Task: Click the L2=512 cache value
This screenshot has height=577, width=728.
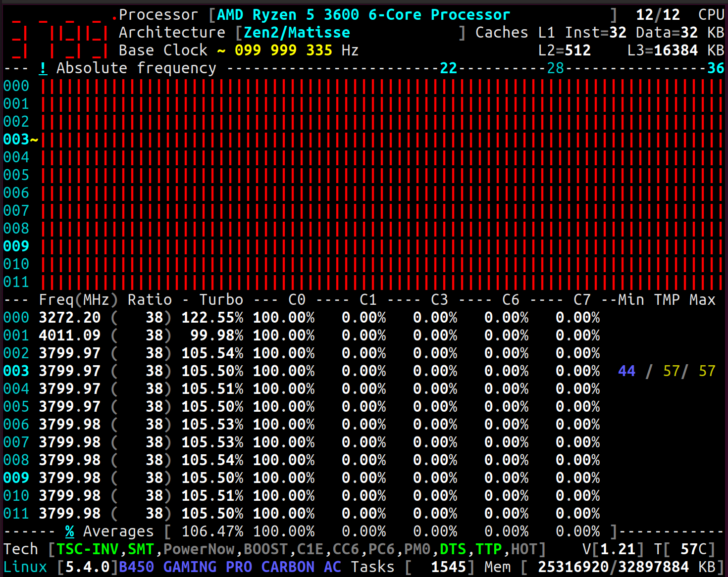Action: 565,50
